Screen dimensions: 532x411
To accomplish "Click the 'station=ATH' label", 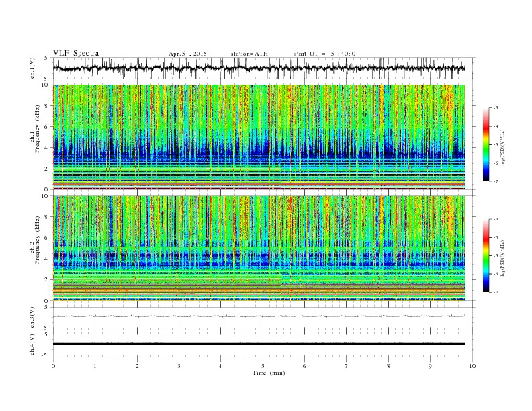I will [249, 54].
